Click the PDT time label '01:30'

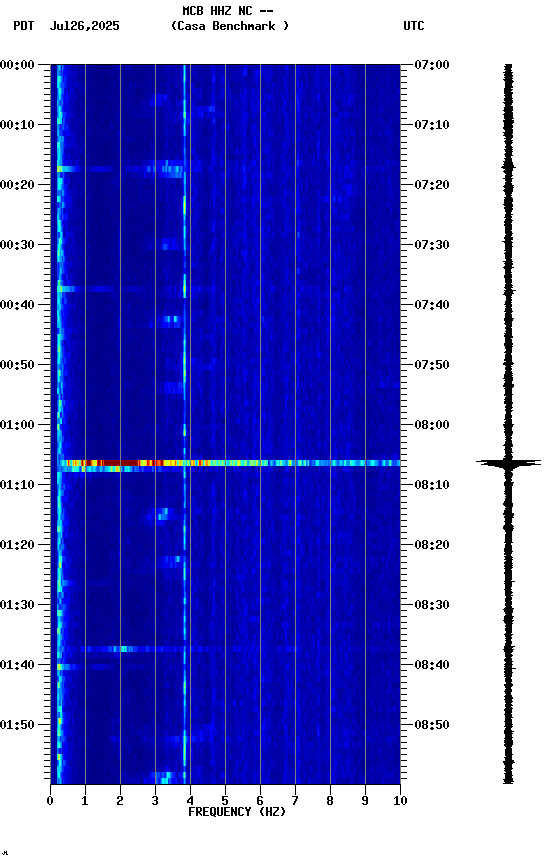point(17,605)
